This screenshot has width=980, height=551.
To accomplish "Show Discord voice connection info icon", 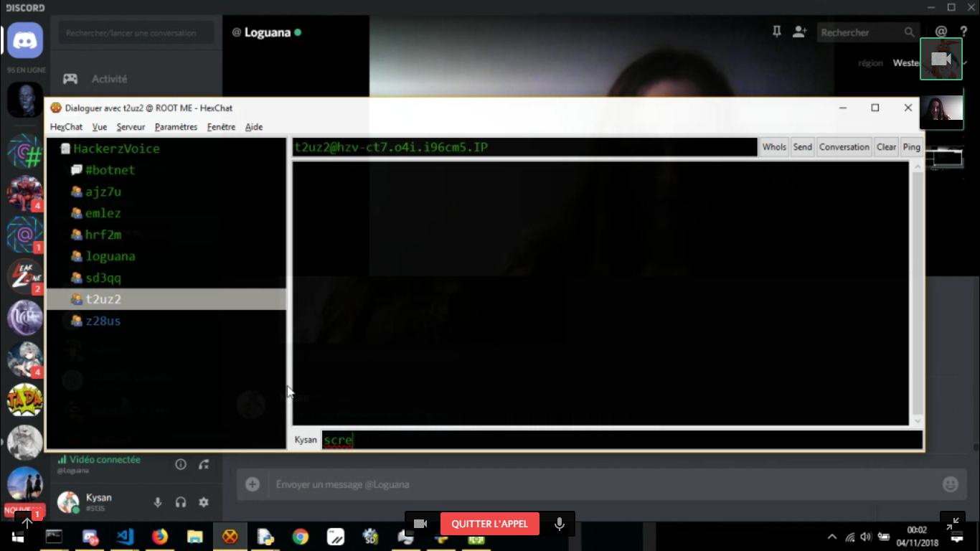I will coord(181,464).
